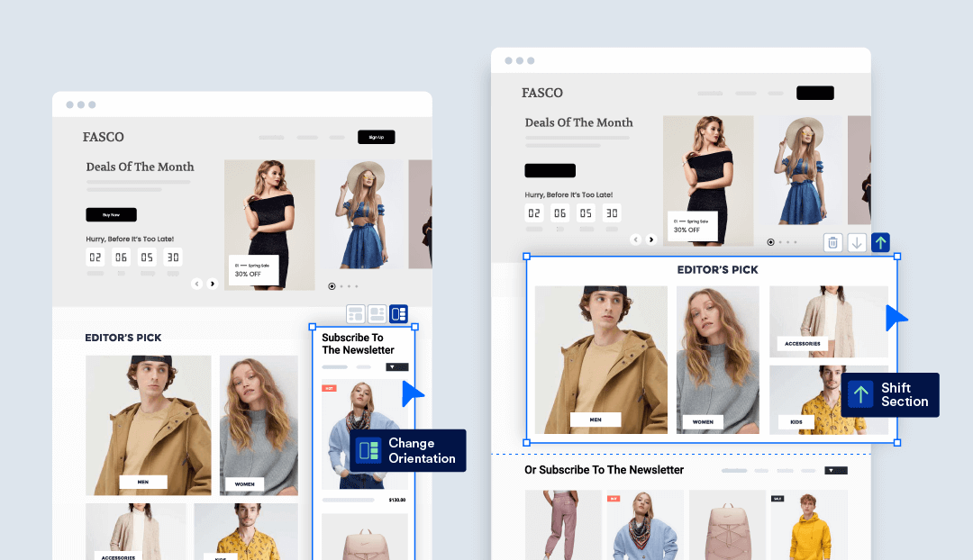Click the previous chevron on Deals carousel
Image resolution: width=973 pixels, height=560 pixels.
(196, 284)
